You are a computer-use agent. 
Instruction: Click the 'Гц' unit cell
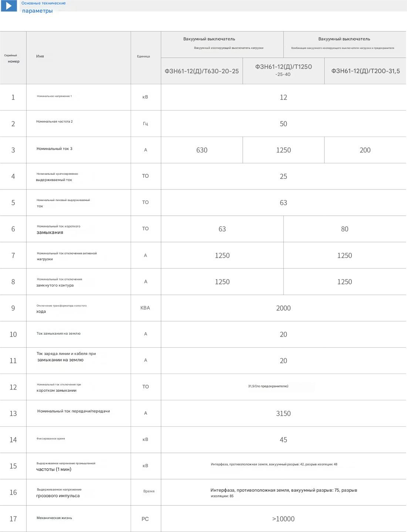(145, 124)
